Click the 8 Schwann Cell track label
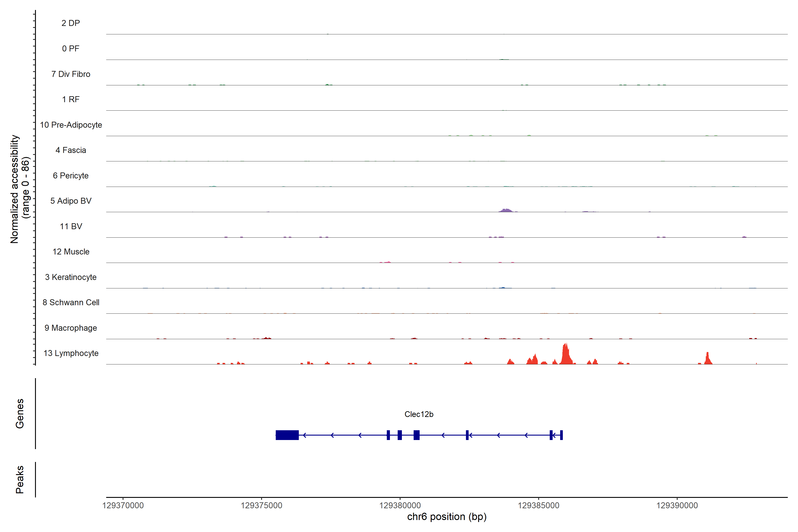 tap(71, 302)
